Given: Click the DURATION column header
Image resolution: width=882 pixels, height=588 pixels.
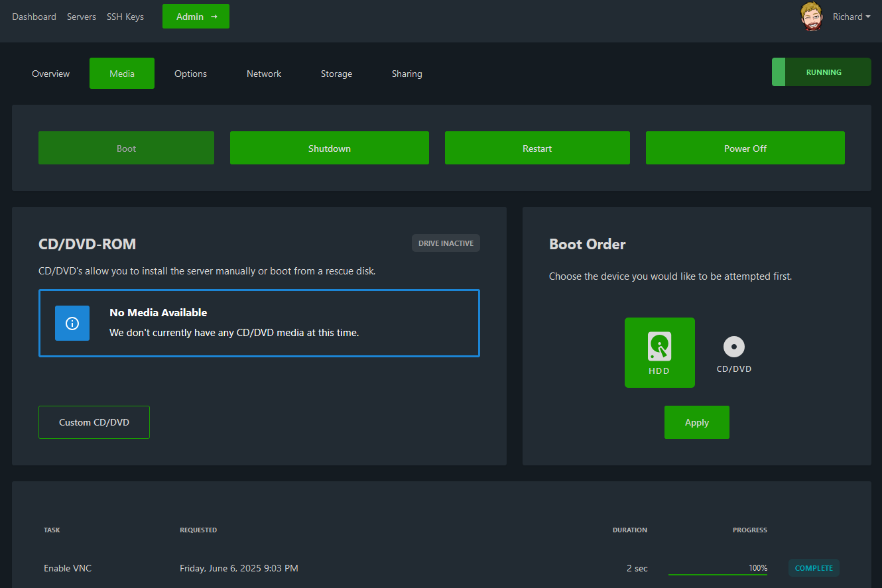Looking at the screenshot, I should pyautogui.click(x=630, y=530).
